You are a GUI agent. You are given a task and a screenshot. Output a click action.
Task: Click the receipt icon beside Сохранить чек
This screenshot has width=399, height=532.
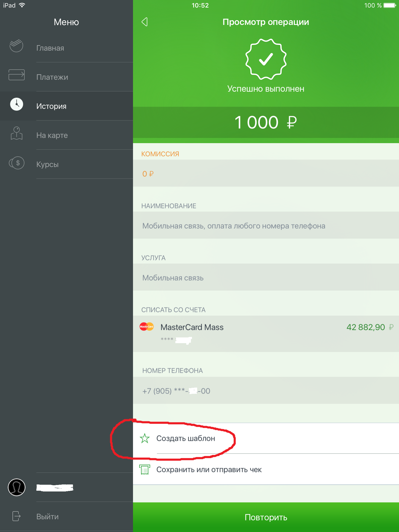(145, 470)
